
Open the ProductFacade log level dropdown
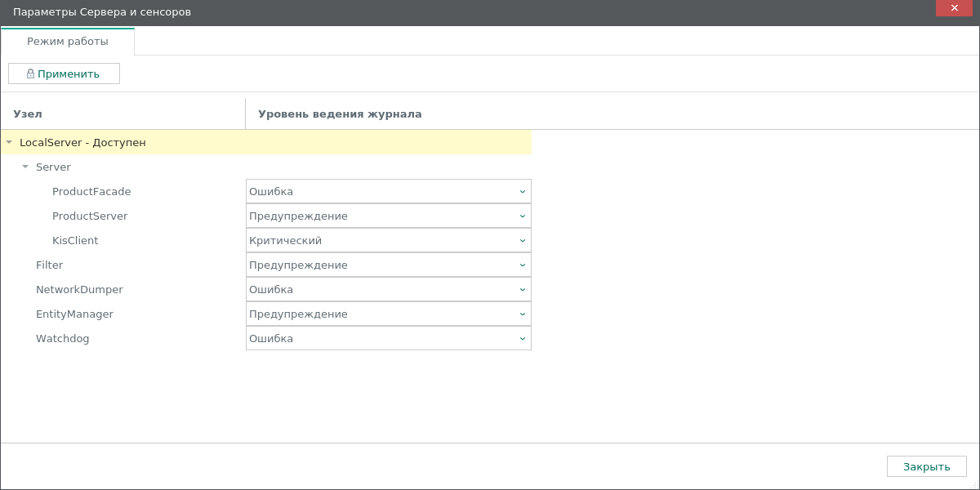[x=388, y=192]
